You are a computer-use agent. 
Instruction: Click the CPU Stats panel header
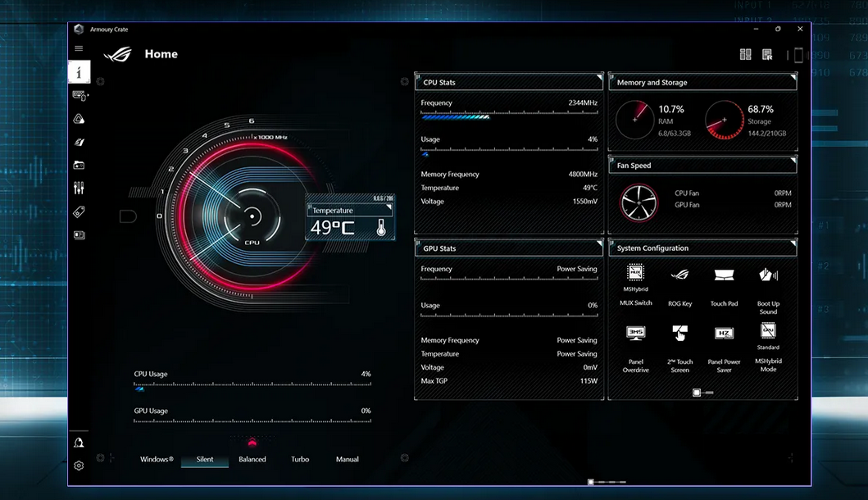click(x=509, y=82)
